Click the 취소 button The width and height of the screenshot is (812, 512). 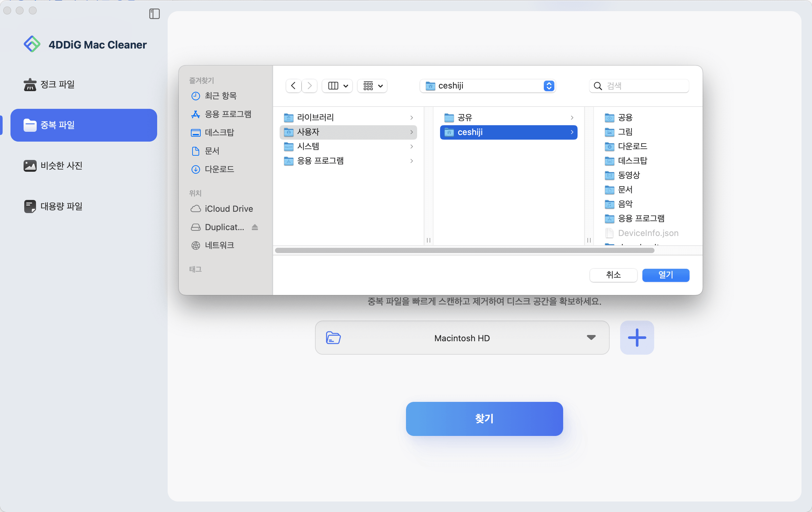[x=613, y=275]
